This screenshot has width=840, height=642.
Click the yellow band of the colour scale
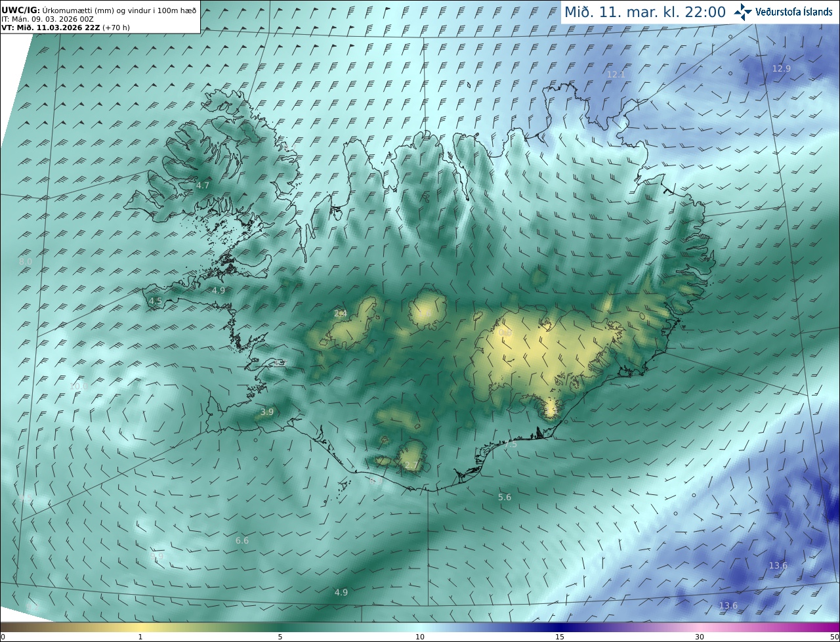pos(141,627)
